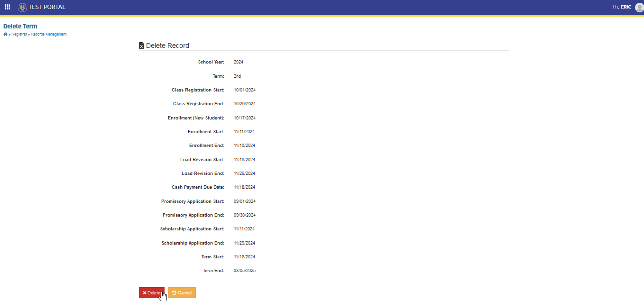Open the apps grid menu icon
644x301 pixels.
(8, 7)
